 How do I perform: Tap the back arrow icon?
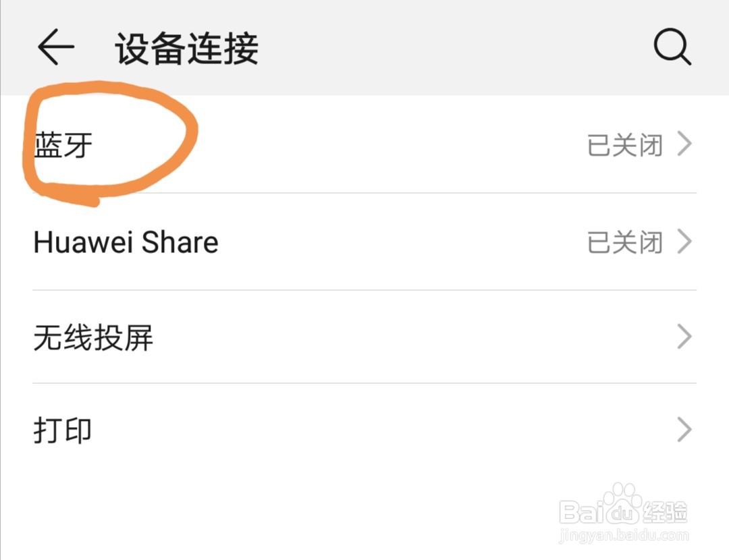coord(55,48)
